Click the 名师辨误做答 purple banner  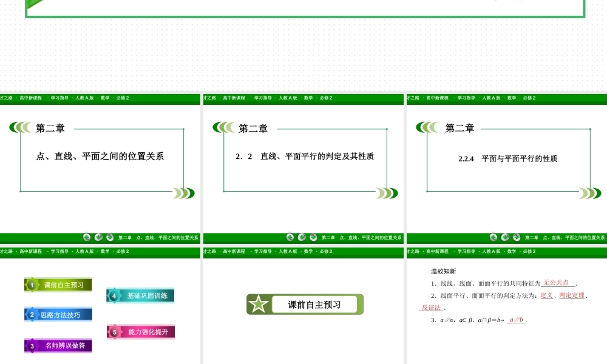pyautogui.click(x=58, y=345)
